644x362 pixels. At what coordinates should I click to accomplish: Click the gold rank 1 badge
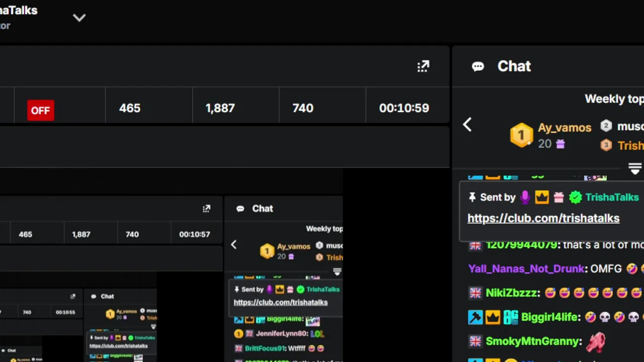pos(521,135)
